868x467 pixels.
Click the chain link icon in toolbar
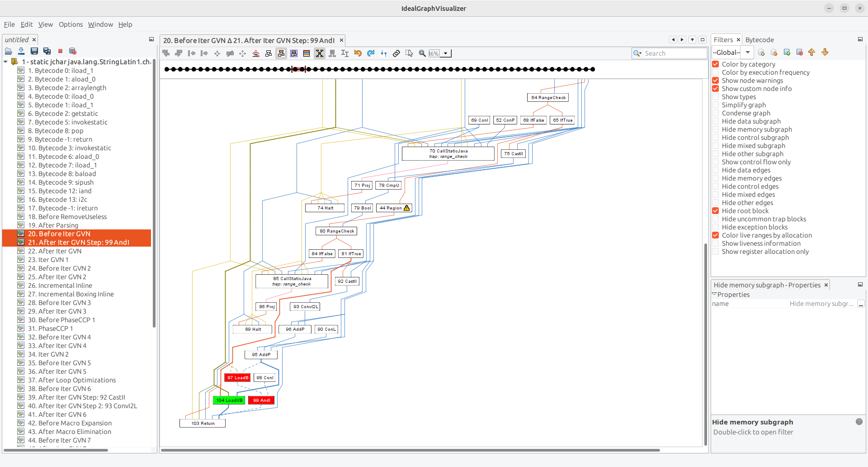(x=396, y=53)
